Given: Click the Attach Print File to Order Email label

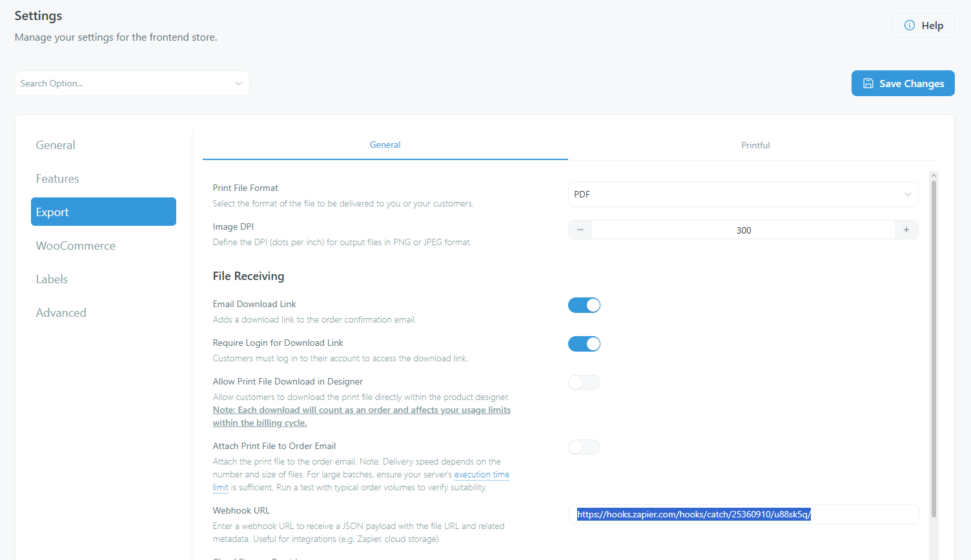Looking at the screenshot, I should (274, 446).
